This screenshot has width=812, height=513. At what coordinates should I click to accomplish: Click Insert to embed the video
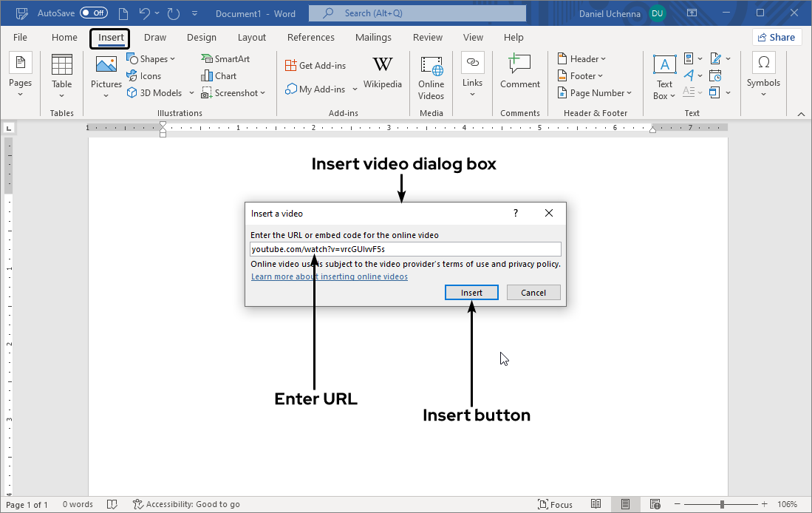click(x=471, y=292)
